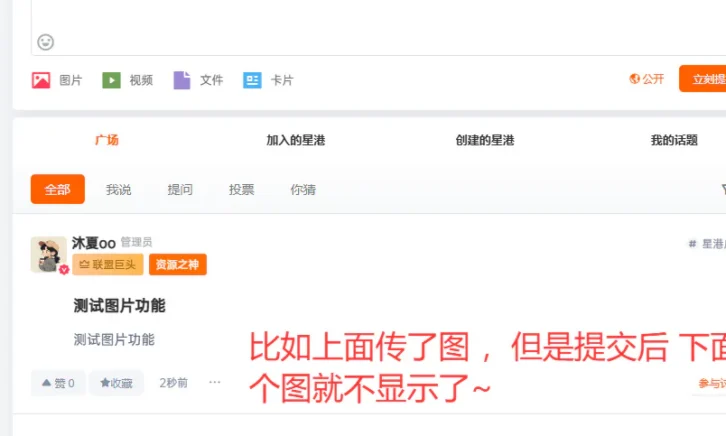Click the red 图片 image icon
726x436 pixels.
click(41, 80)
